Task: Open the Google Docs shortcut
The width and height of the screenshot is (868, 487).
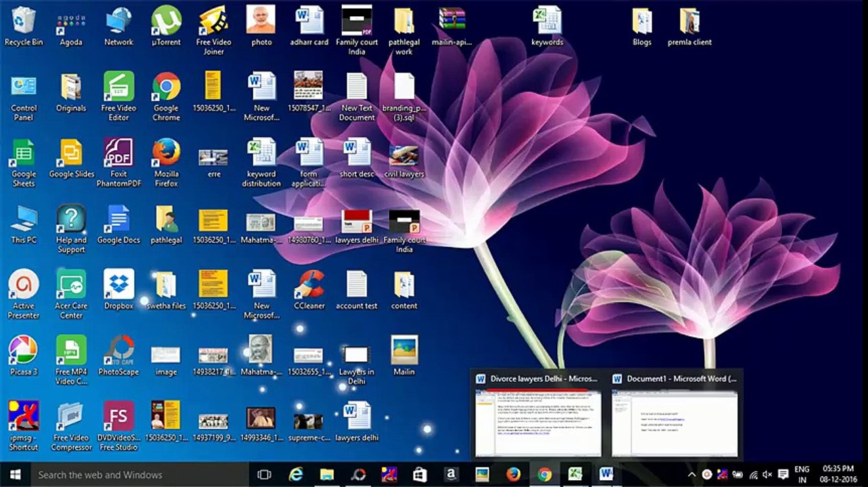Action: click(118, 225)
